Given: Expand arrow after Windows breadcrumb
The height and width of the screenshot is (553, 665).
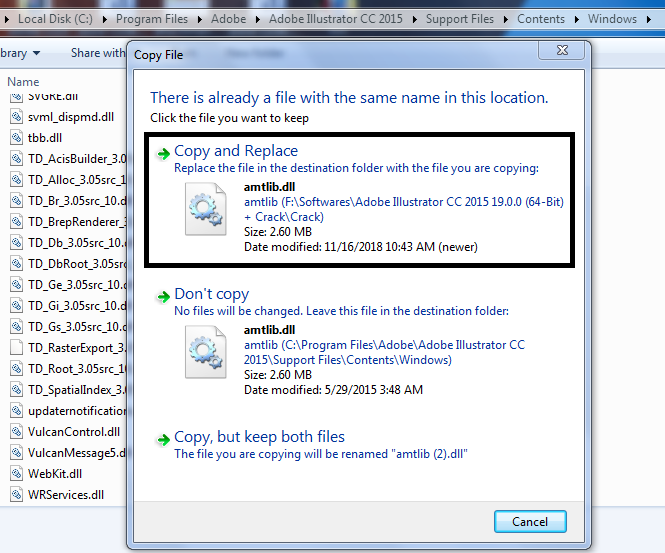Looking at the screenshot, I should (x=649, y=20).
